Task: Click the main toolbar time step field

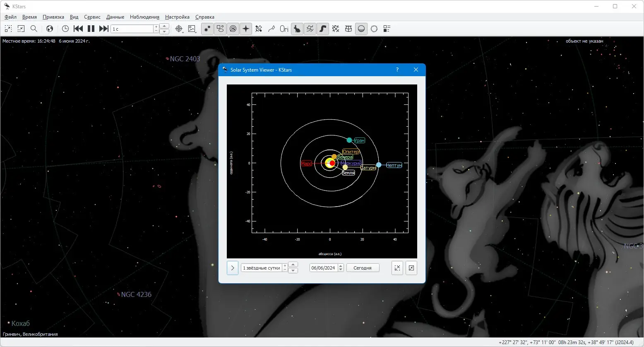Action: point(132,29)
